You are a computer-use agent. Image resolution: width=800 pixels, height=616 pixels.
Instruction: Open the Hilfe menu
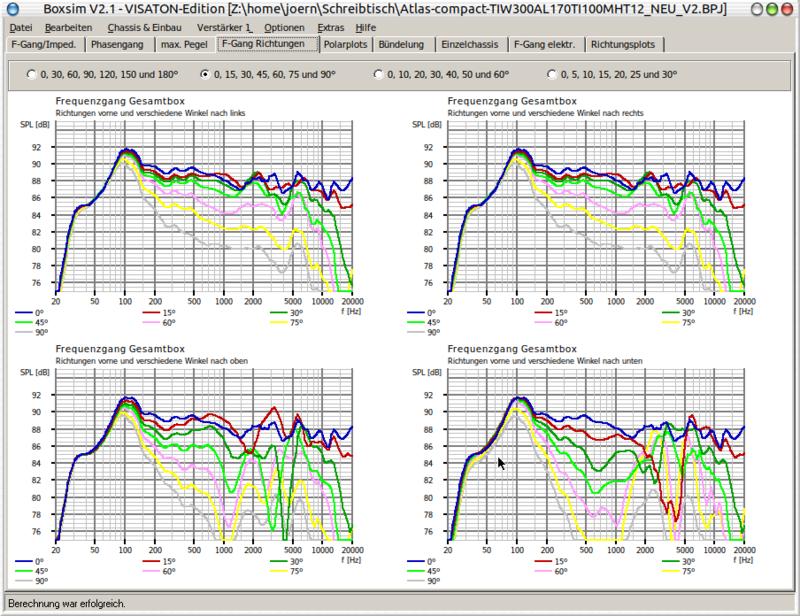coord(366,28)
